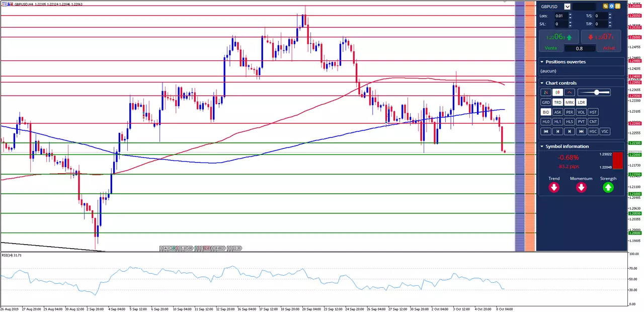Click the -0.68% change value

(x=568, y=158)
